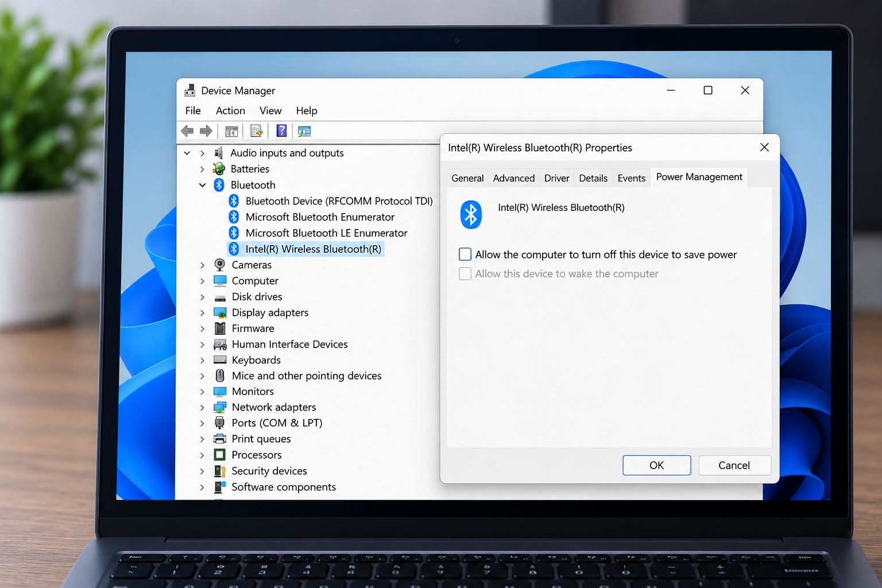The height and width of the screenshot is (588, 882).
Task: Click the Disk drives category icon
Action: point(220,297)
